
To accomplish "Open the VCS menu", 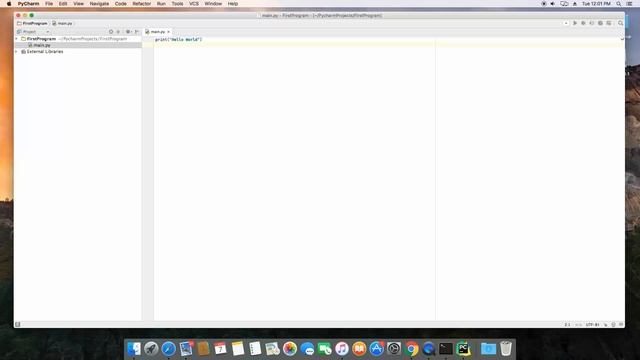I will click(194, 4).
